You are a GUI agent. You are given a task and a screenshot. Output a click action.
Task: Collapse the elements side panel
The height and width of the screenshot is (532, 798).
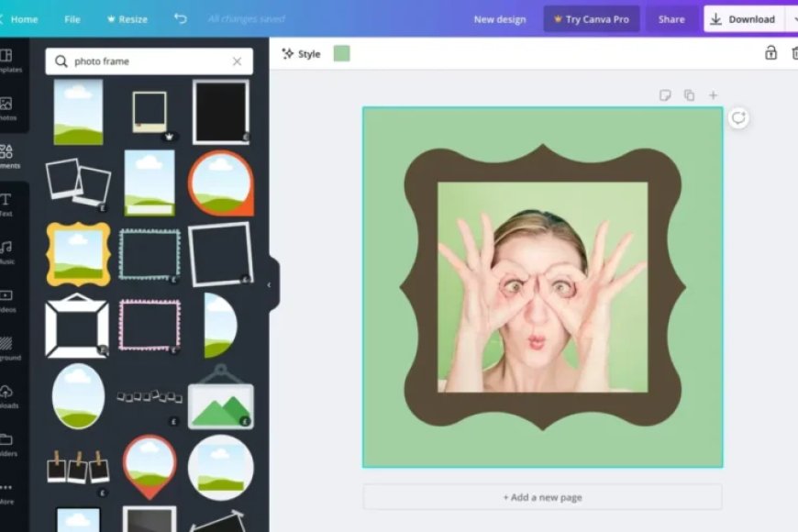click(267, 285)
